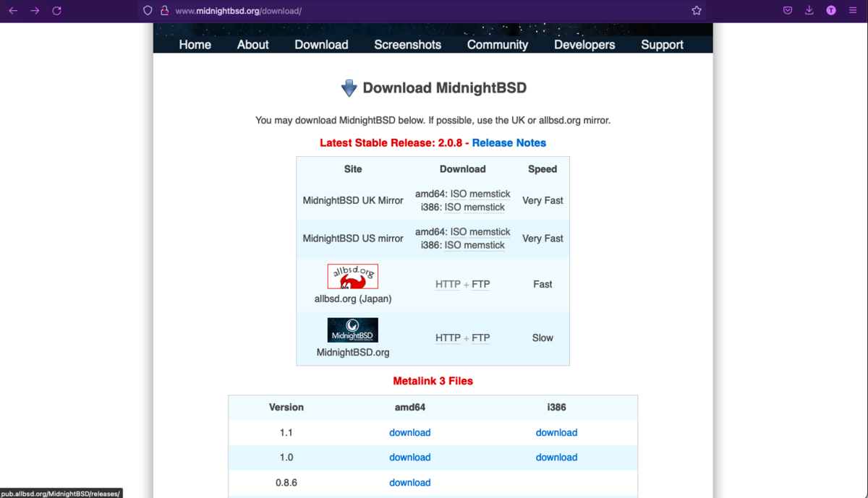Screen dimensions: 868x498
Task: Reload the current page
Action: click(56, 11)
